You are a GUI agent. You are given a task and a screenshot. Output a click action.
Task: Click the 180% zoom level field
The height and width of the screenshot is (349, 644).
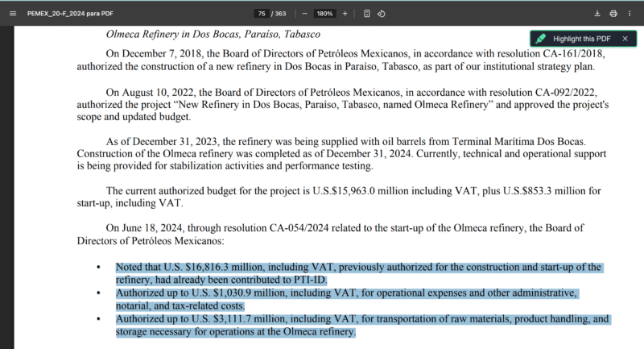[x=324, y=14]
